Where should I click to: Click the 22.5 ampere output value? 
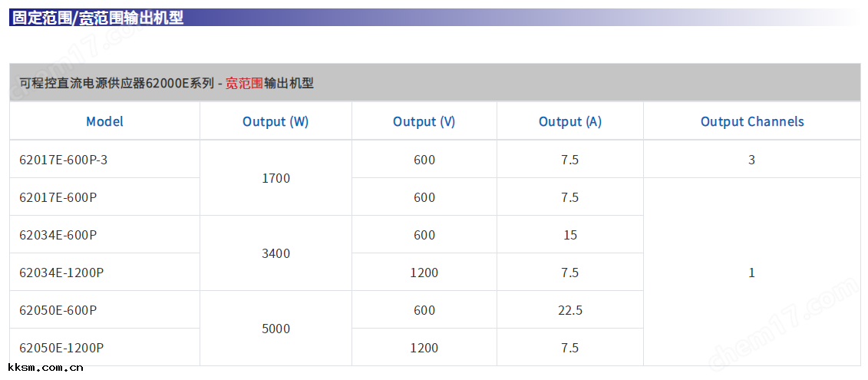tap(570, 310)
